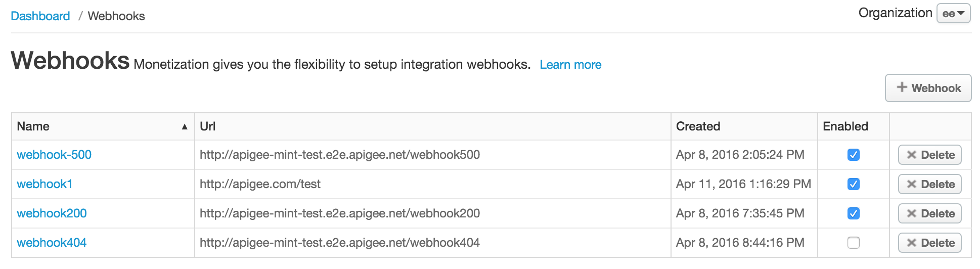
Task: Open the Learn more link
Action: coord(570,65)
